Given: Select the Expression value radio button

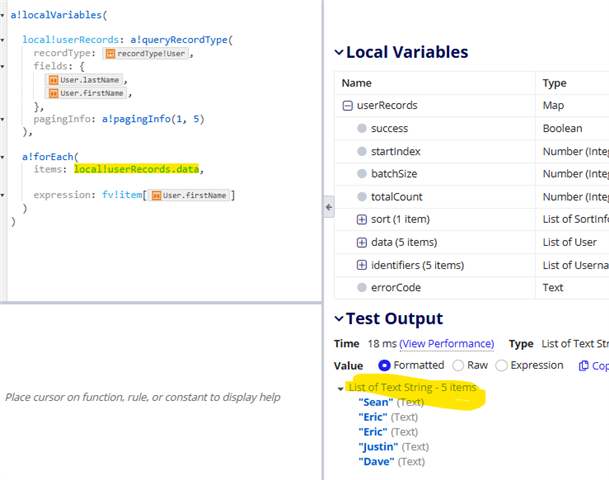Looking at the screenshot, I should (x=502, y=366).
